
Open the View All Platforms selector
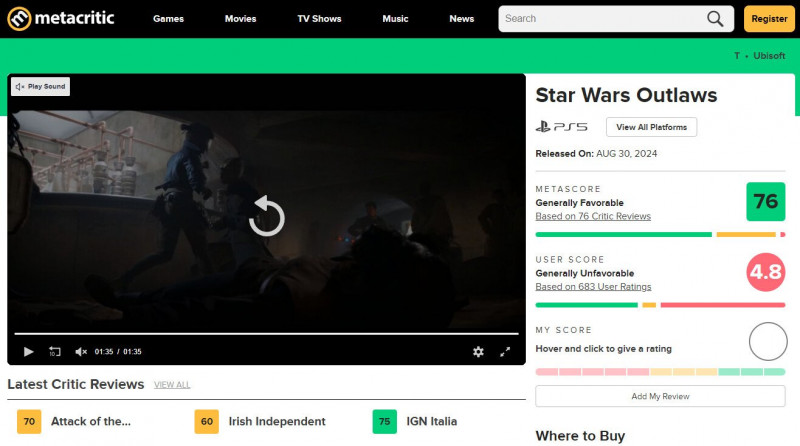tap(651, 127)
